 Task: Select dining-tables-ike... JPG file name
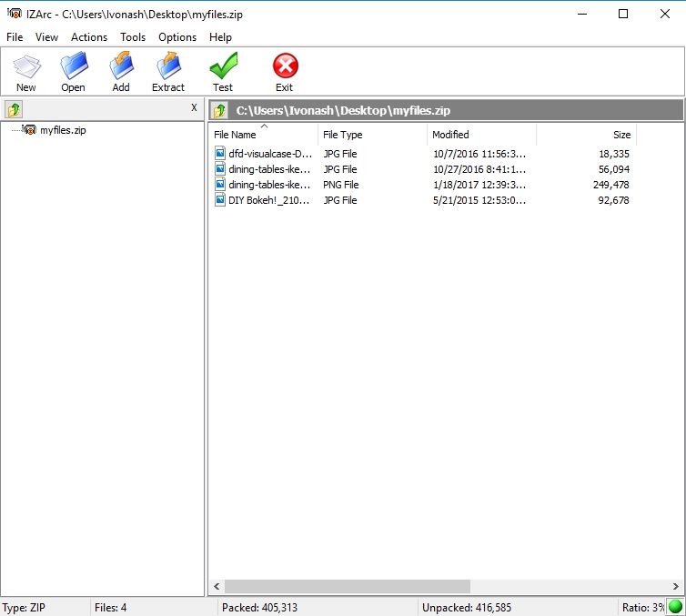click(269, 169)
